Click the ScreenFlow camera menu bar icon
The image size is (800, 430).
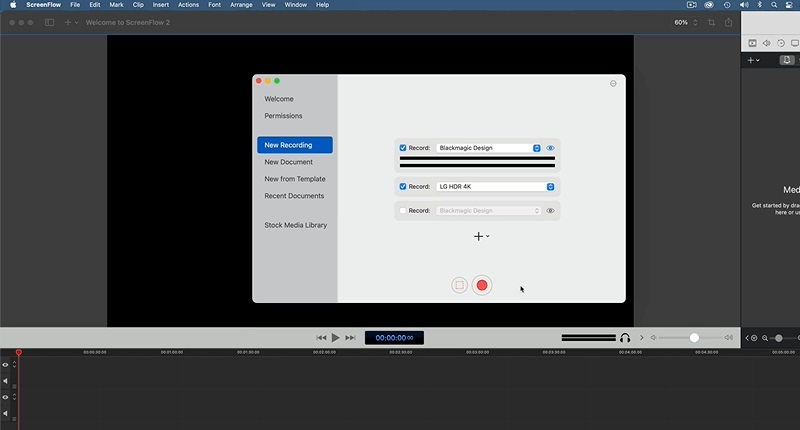click(691, 5)
